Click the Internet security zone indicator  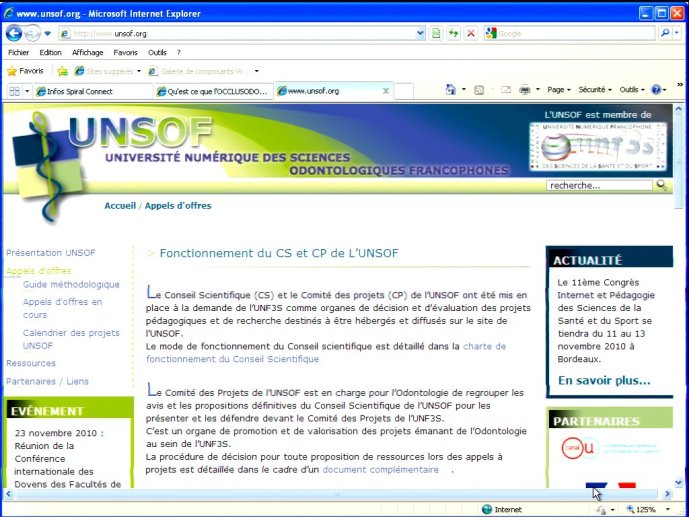pyautogui.click(x=501, y=510)
